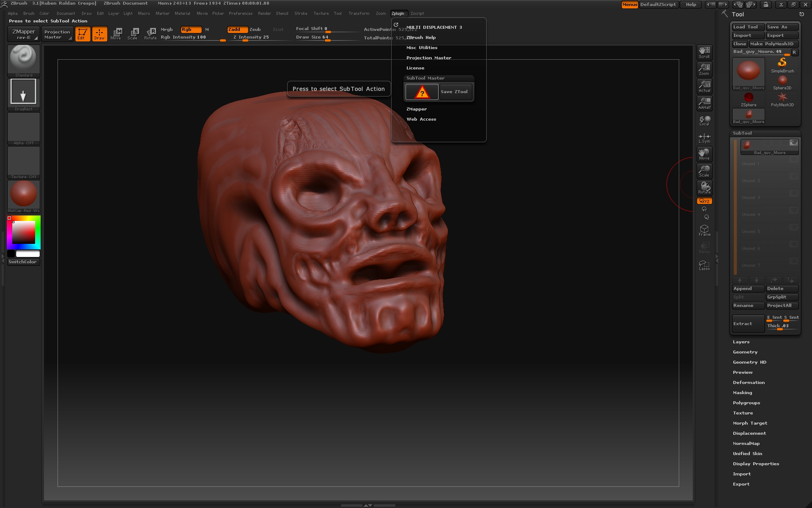812x508 pixels.
Task: Open ZBrush Help in Zplugin menu
Action: coord(421,38)
